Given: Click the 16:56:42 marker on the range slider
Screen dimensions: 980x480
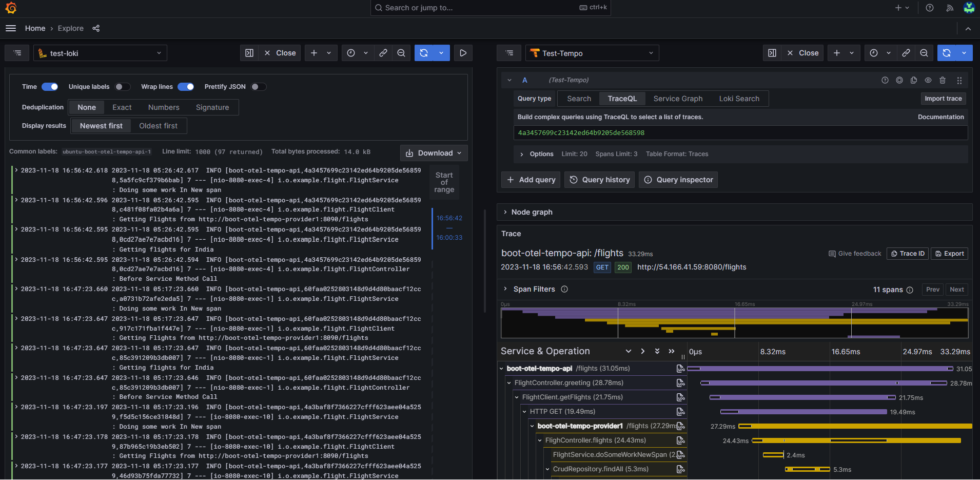Looking at the screenshot, I should [448, 218].
